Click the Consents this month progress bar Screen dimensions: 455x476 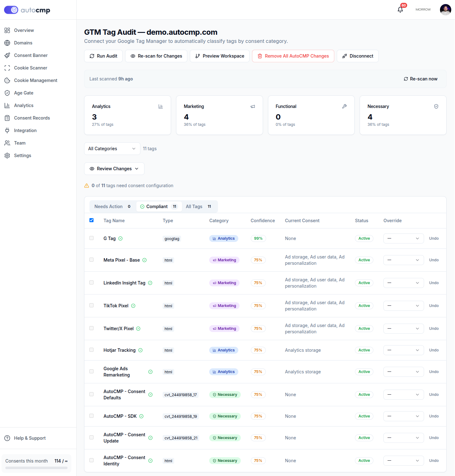(x=36, y=468)
